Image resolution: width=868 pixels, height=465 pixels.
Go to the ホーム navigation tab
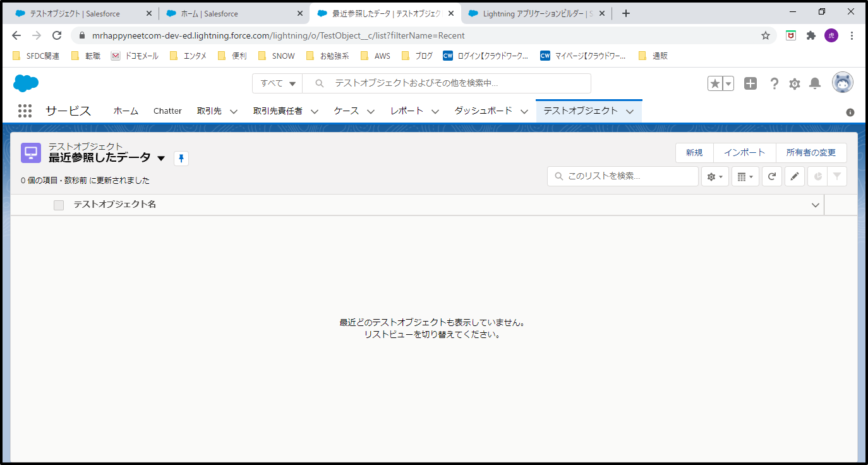click(126, 111)
